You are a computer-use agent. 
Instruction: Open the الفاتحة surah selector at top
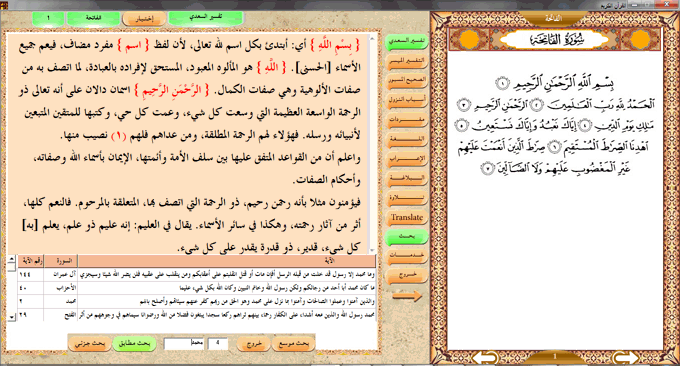94,18
